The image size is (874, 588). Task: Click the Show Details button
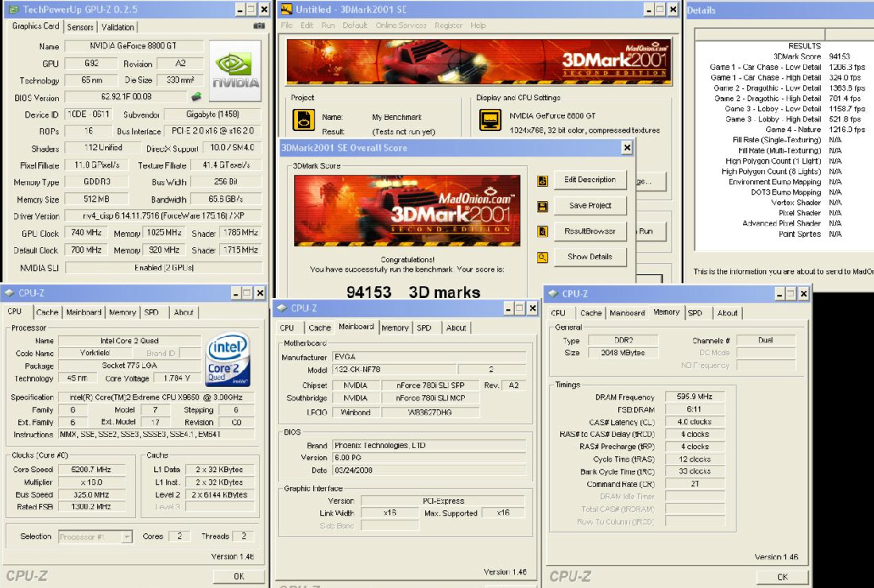point(590,257)
